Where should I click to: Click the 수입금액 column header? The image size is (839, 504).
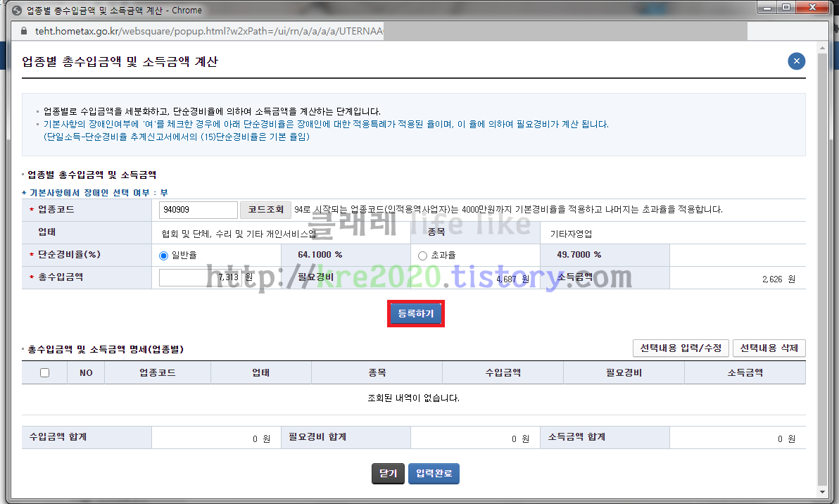click(x=503, y=373)
